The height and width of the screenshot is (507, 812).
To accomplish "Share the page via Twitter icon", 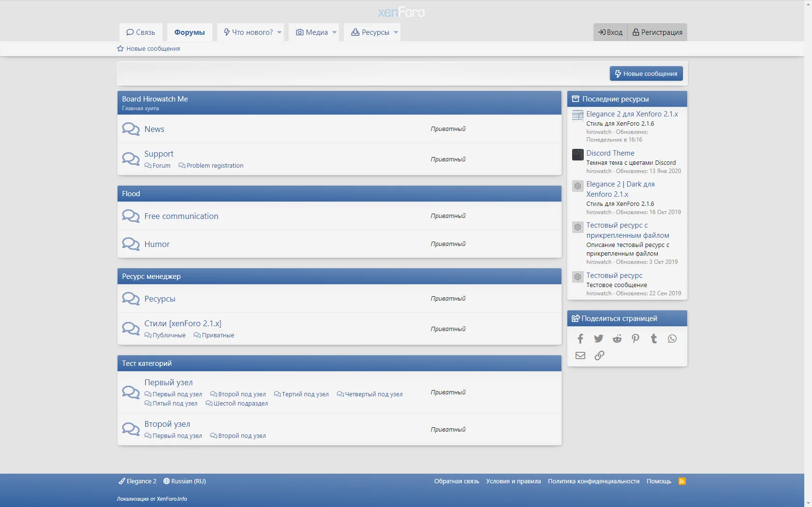I will [x=599, y=339].
